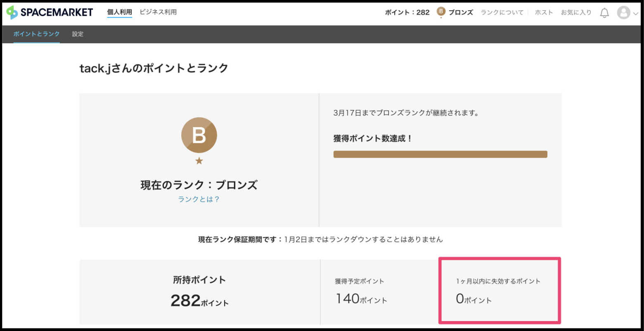Open the 設定 tab
This screenshot has width=644, height=331.
click(x=78, y=34)
